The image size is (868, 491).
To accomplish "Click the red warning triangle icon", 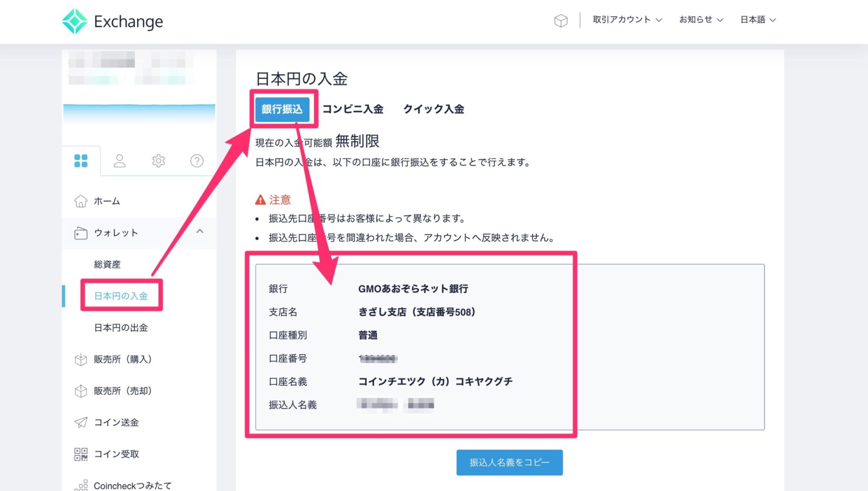I will (x=260, y=200).
